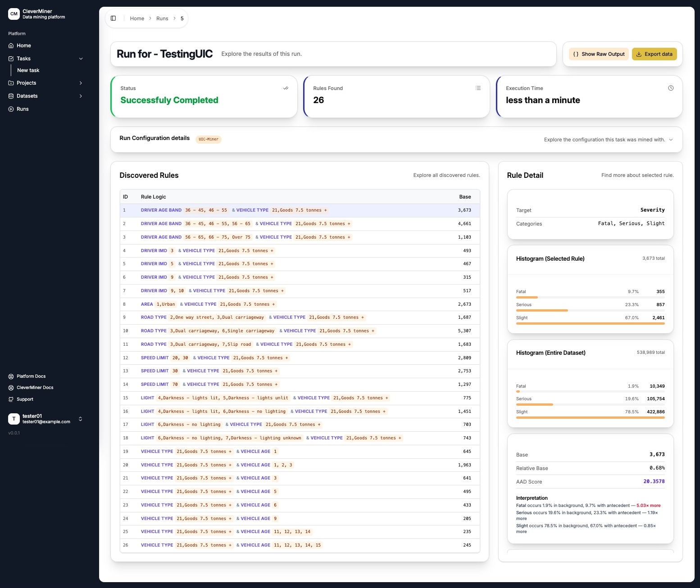The width and height of the screenshot is (700, 588).
Task: Expand the Datasets menu chevron
Action: [x=81, y=96]
